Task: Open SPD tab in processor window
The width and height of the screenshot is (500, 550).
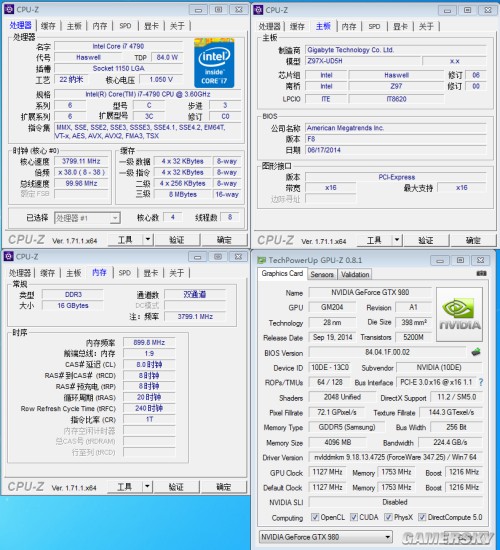Action: click(x=125, y=26)
